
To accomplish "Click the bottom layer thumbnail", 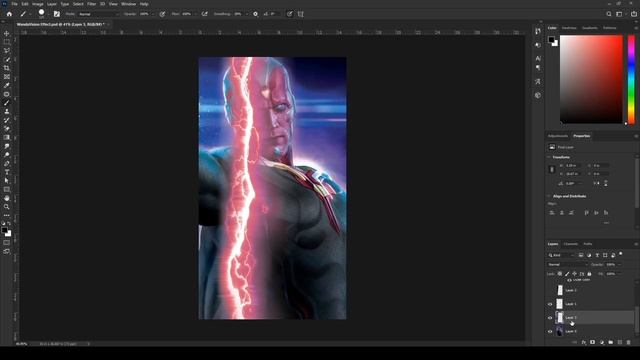I will (x=560, y=331).
